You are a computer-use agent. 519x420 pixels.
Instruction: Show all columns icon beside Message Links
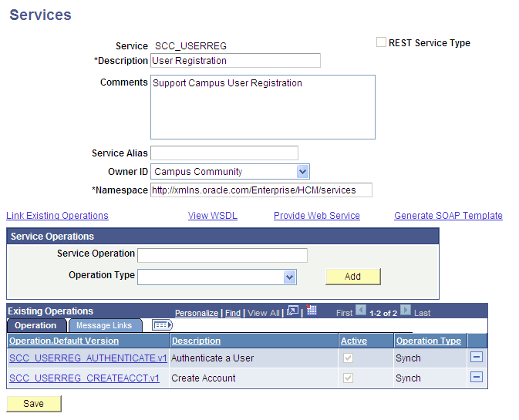[x=162, y=325]
